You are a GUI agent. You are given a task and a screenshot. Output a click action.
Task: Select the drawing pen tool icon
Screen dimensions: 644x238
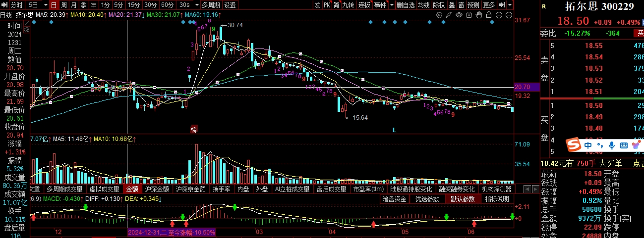(x=449, y=15)
